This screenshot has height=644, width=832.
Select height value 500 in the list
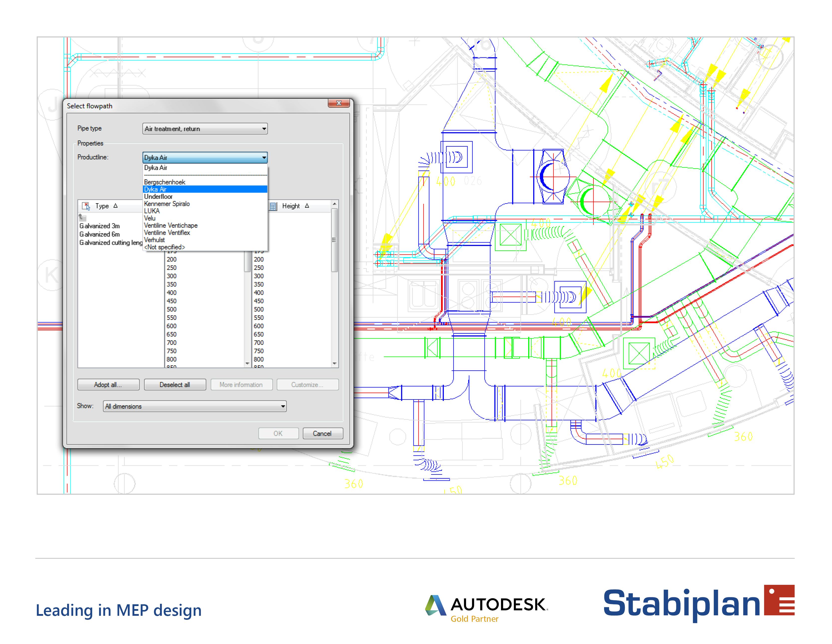(x=259, y=309)
